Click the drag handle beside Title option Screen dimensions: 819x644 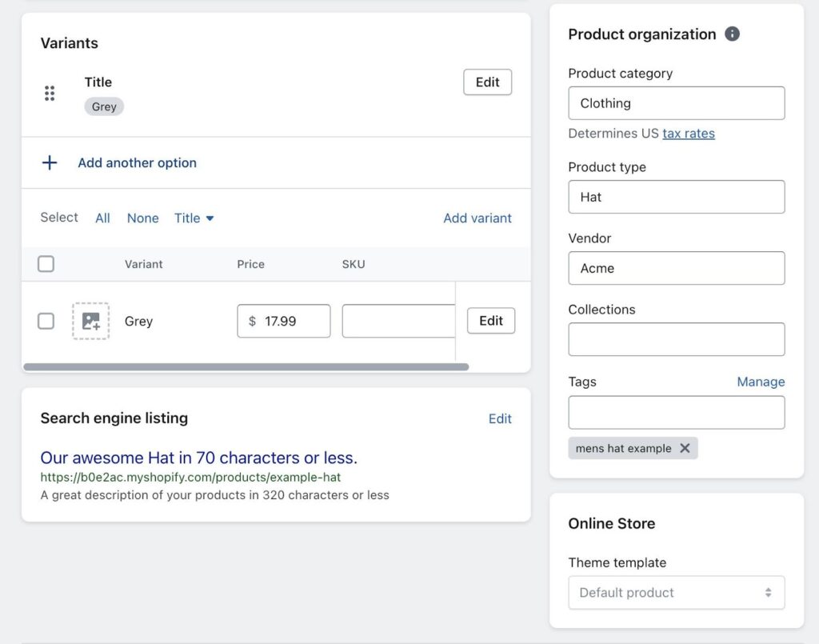pyautogui.click(x=50, y=94)
